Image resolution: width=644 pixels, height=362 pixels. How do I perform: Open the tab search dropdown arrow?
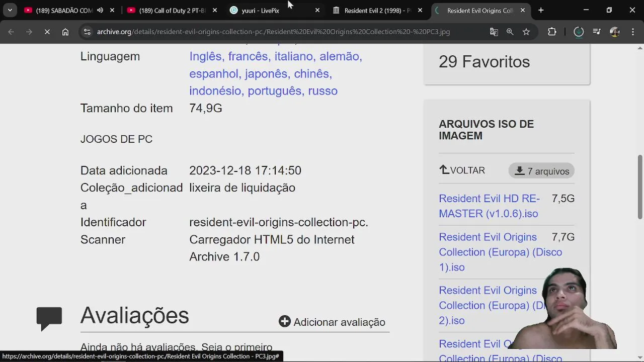tap(10, 10)
